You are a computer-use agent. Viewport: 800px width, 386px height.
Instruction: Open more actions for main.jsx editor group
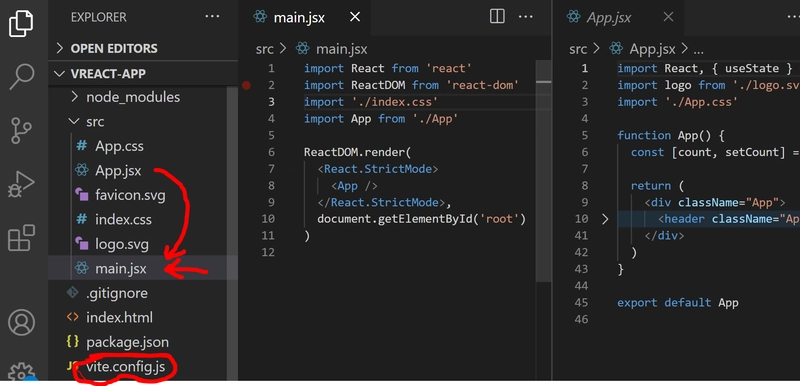click(x=526, y=17)
